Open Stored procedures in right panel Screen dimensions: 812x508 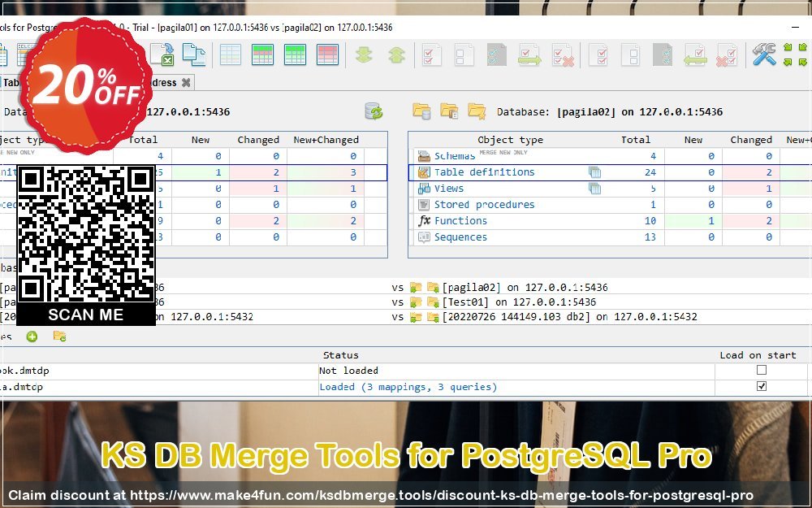tap(484, 204)
